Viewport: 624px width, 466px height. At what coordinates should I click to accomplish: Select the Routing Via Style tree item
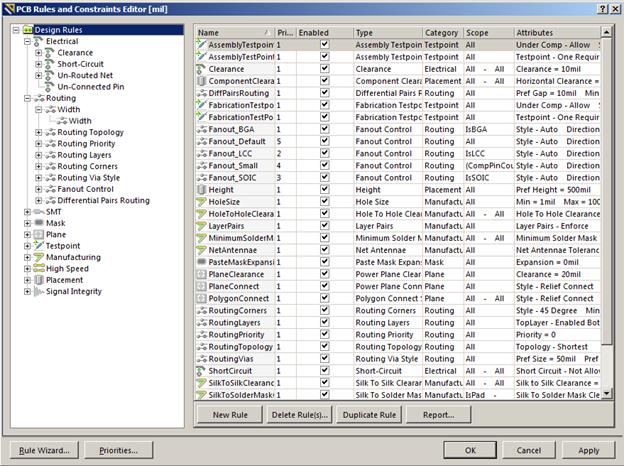[x=89, y=178]
